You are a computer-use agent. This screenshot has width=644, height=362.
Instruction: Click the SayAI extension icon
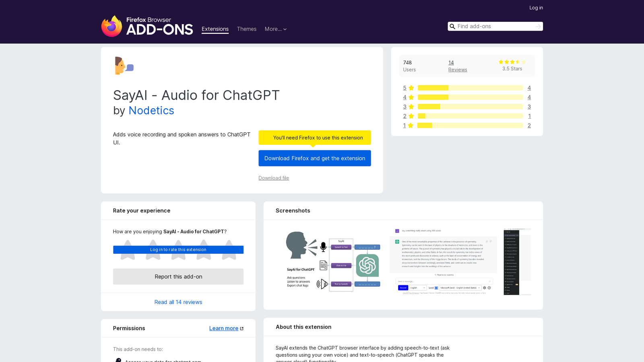pyautogui.click(x=124, y=66)
